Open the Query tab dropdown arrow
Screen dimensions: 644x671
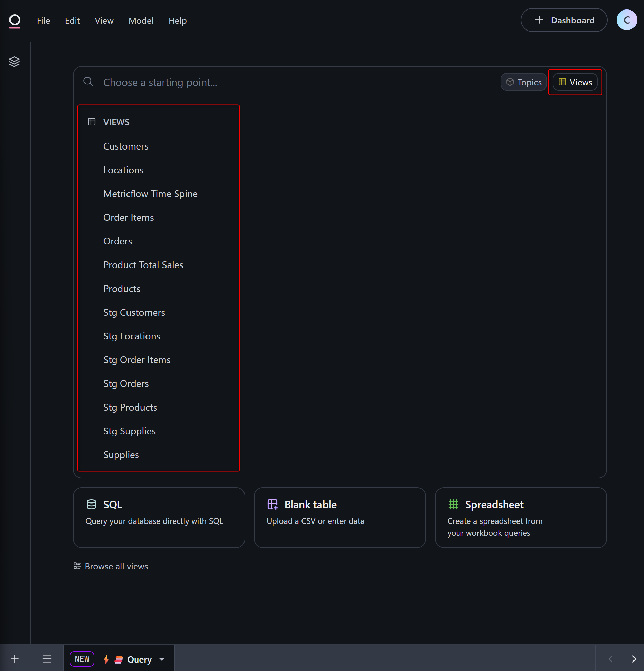coord(162,659)
